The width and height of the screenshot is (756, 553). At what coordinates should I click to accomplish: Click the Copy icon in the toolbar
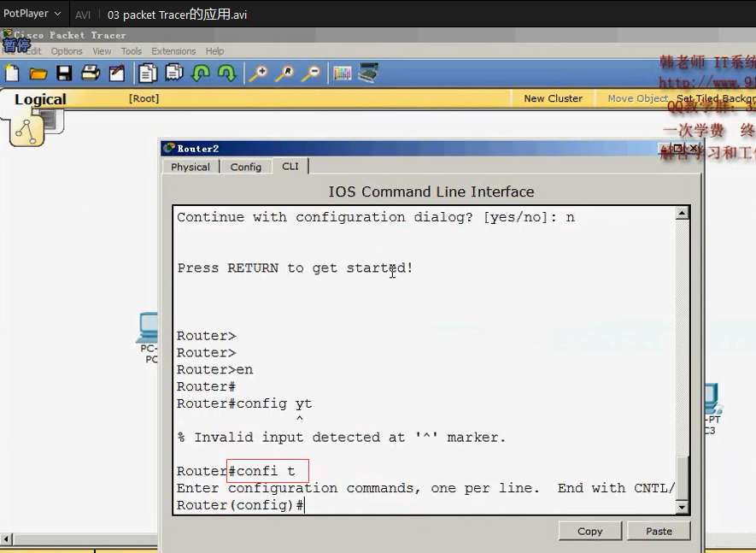(x=148, y=74)
